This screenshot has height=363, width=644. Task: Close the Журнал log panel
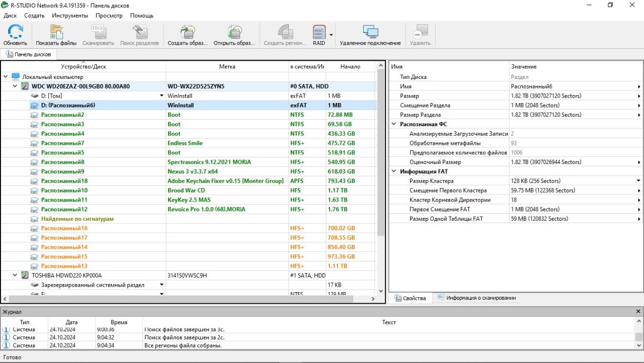638,312
